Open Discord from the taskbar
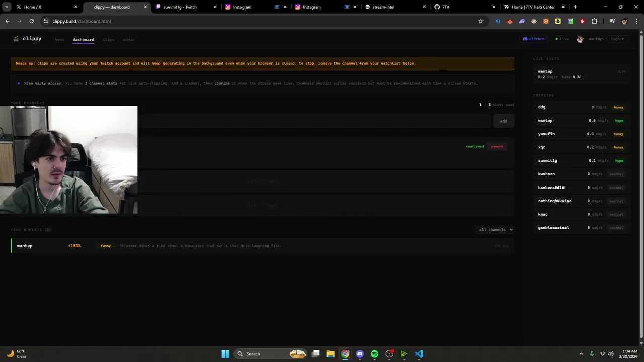Viewport: 644px width, 362px height. tap(360, 354)
